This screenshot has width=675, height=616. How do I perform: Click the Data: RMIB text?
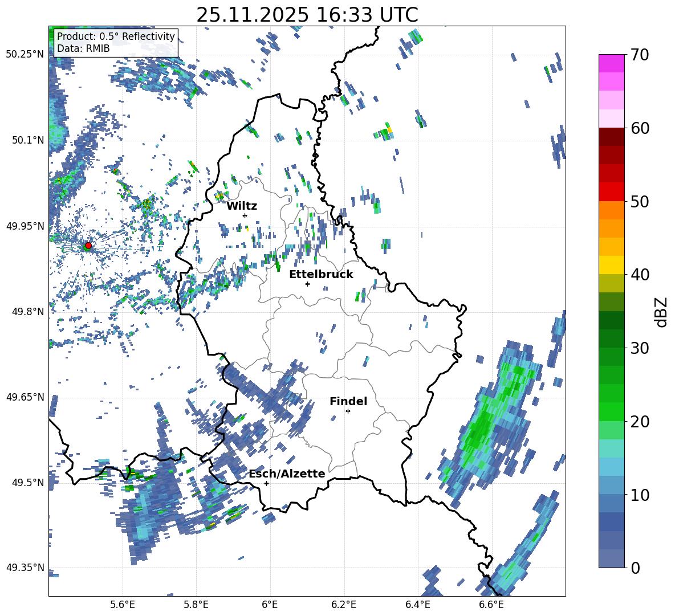[x=83, y=48]
